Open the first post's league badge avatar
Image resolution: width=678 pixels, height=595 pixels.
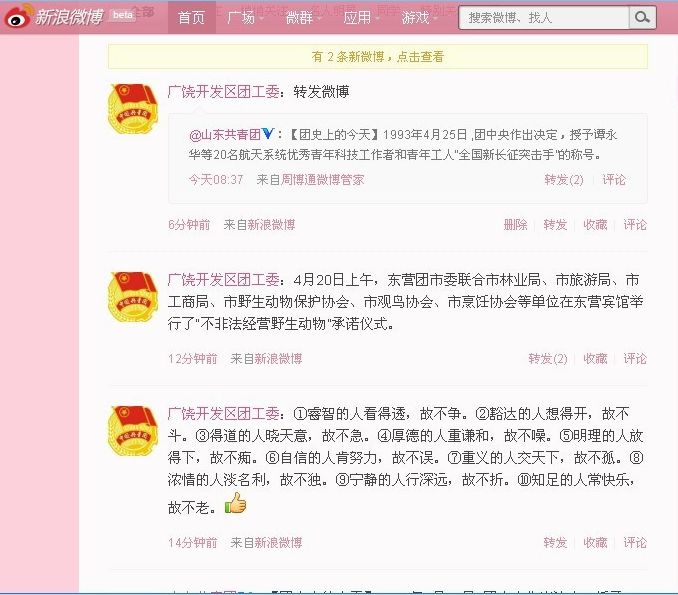pyautogui.click(x=132, y=109)
